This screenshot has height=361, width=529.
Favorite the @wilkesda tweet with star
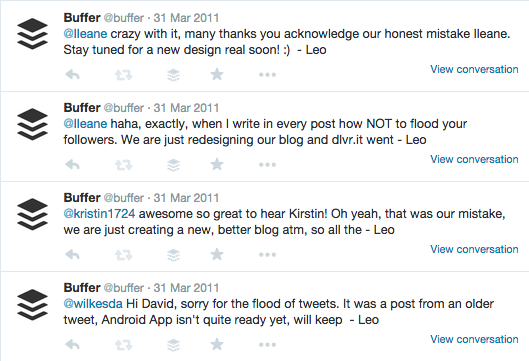[x=217, y=345]
